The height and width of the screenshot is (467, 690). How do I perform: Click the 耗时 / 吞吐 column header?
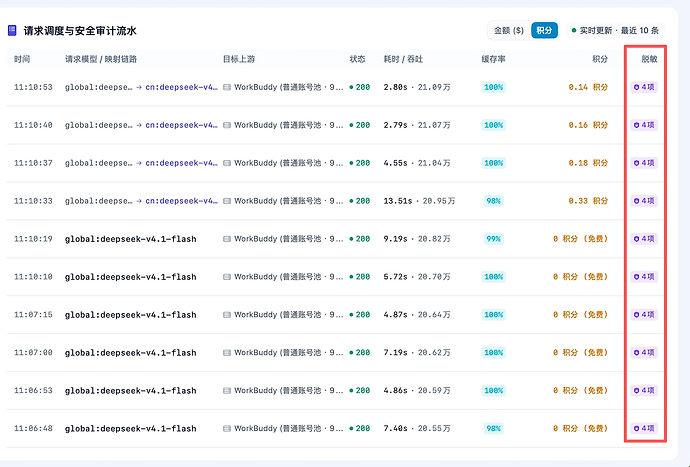(403, 59)
